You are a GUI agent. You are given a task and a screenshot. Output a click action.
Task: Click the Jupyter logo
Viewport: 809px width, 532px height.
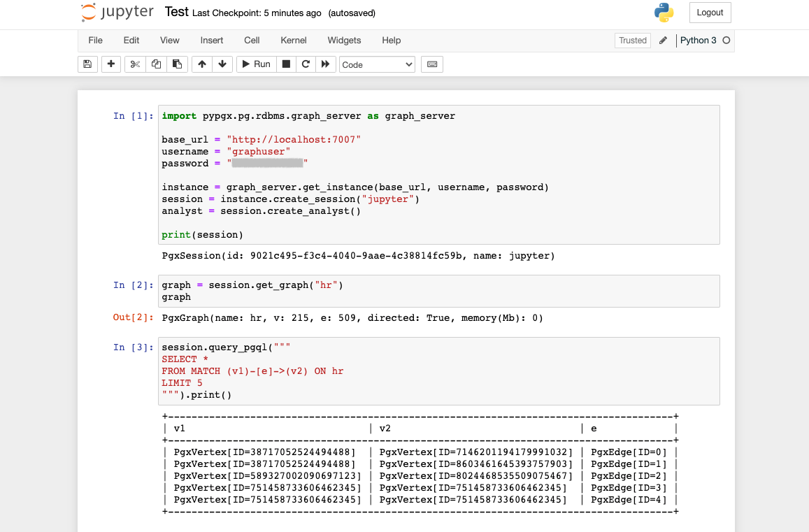tap(117, 13)
